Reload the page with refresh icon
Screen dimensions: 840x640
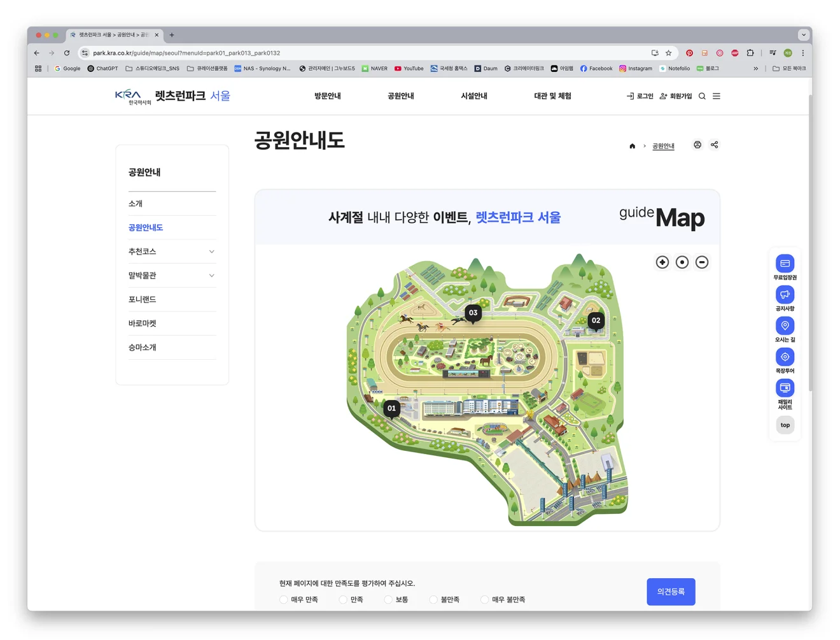click(x=67, y=53)
